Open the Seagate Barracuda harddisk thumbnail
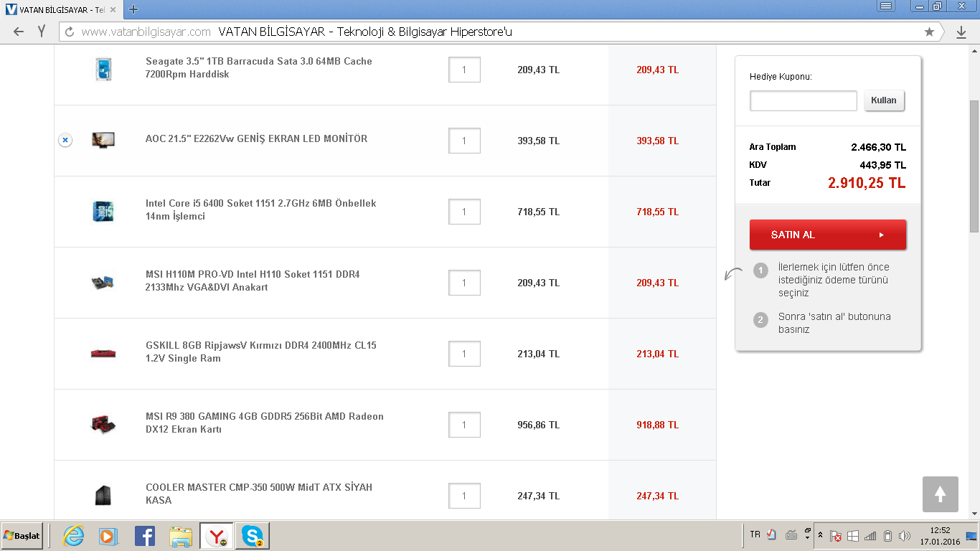 103,70
